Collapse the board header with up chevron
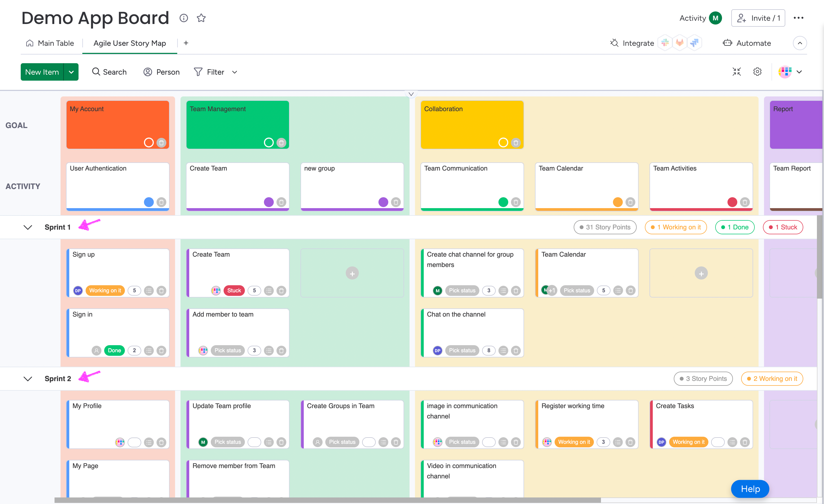The image size is (824, 504). (799, 43)
